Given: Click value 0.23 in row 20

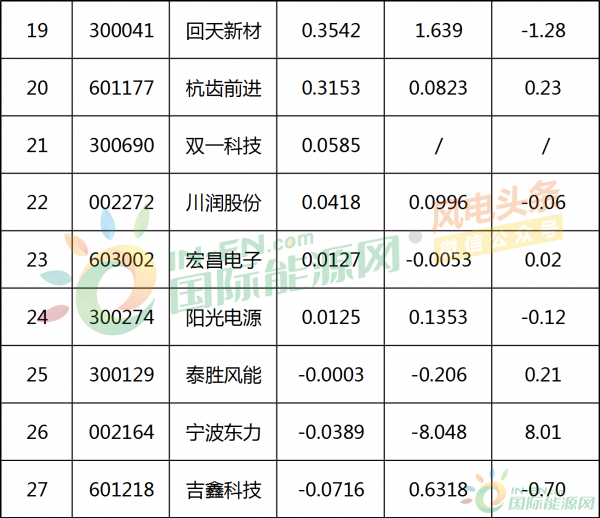Looking at the screenshot, I should click(x=543, y=88).
